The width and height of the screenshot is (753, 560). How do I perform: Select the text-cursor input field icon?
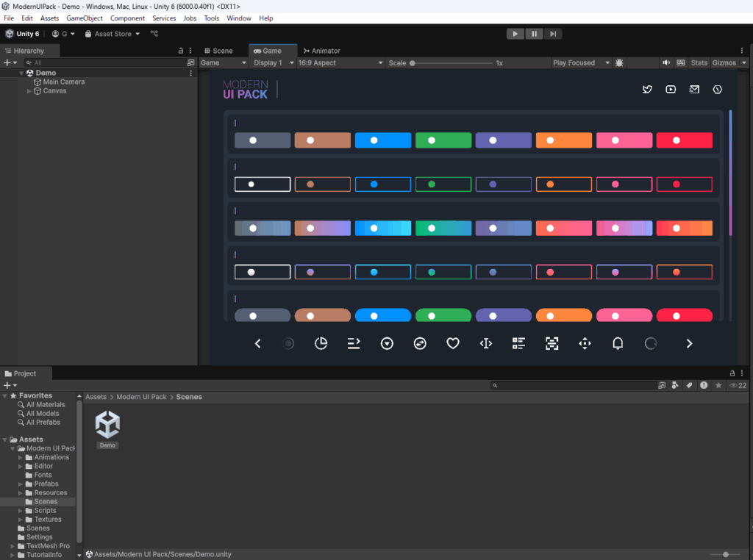(486, 344)
